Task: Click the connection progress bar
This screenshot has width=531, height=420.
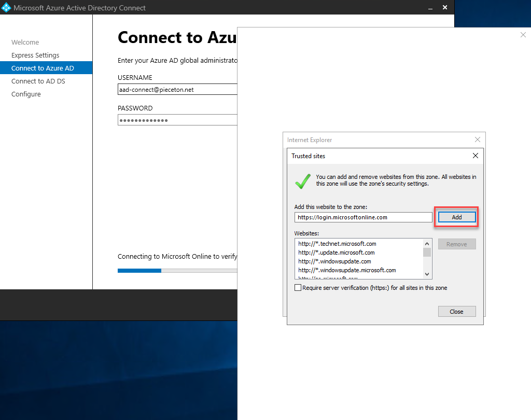Action: tap(177, 271)
